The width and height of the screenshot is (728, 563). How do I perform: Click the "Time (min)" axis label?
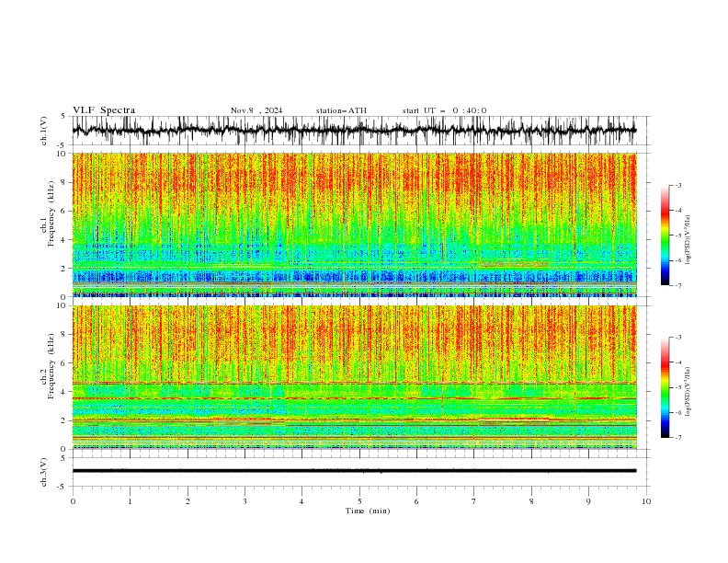368,511
